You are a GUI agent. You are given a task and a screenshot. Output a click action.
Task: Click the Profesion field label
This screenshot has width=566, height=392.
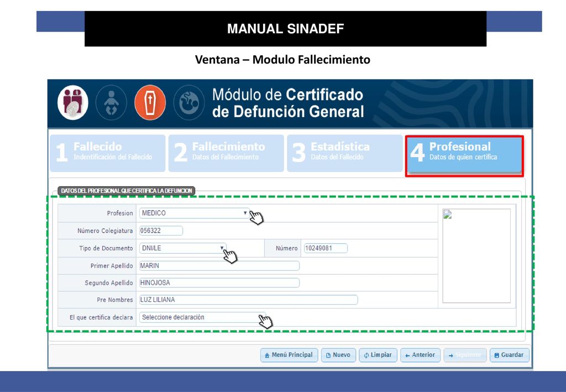click(120, 213)
